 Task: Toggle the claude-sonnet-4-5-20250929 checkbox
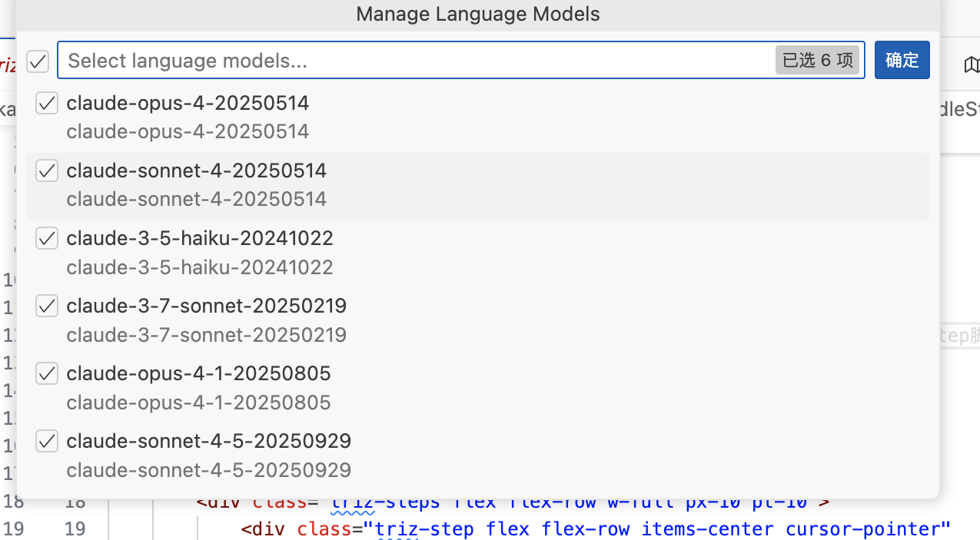[47, 442]
